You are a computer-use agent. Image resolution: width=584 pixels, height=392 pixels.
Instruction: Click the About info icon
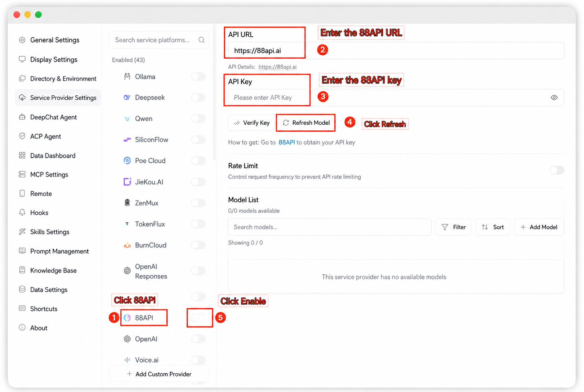tap(22, 328)
